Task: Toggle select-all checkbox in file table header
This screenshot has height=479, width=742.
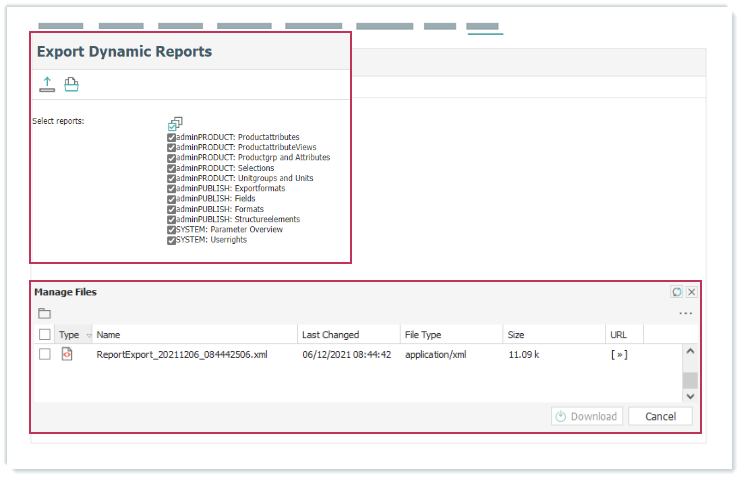Action: coord(44,335)
